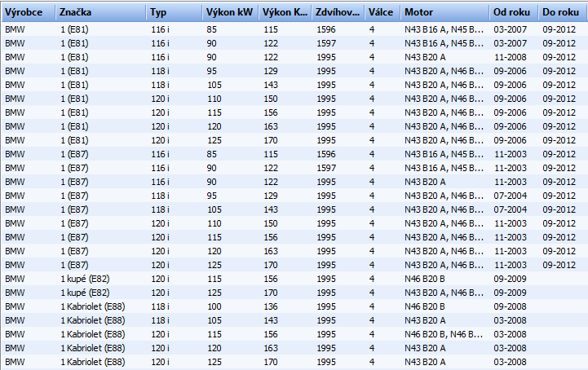Select '1 kupé (E82)' in the 125 kW row
This screenshot has height=370, width=588.
(x=85, y=293)
